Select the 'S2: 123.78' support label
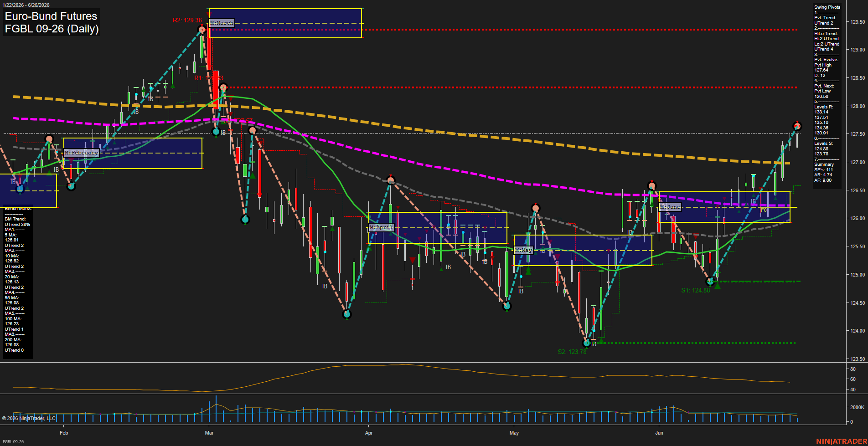The height and width of the screenshot is (446, 868). tap(572, 352)
